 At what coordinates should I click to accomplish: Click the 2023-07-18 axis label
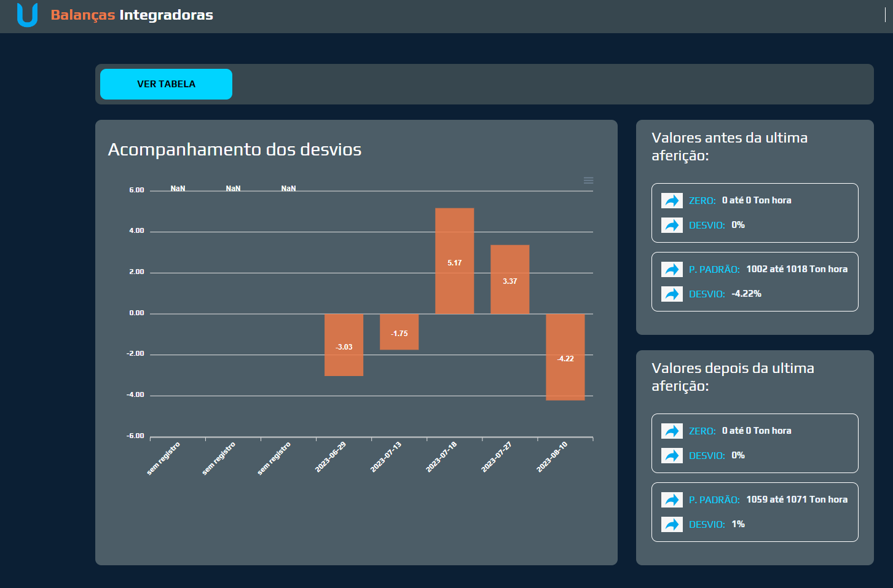441,457
